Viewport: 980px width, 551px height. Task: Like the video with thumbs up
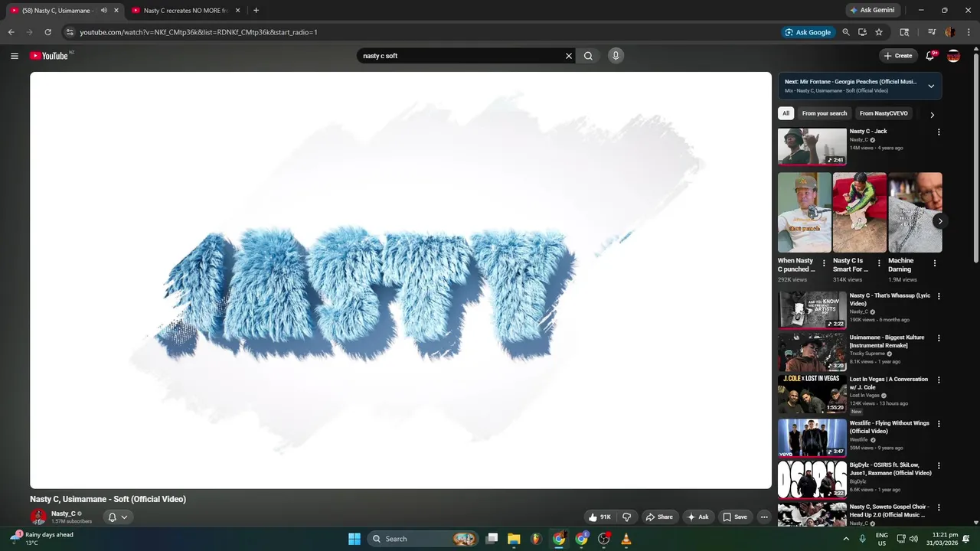pyautogui.click(x=599, y=517)
